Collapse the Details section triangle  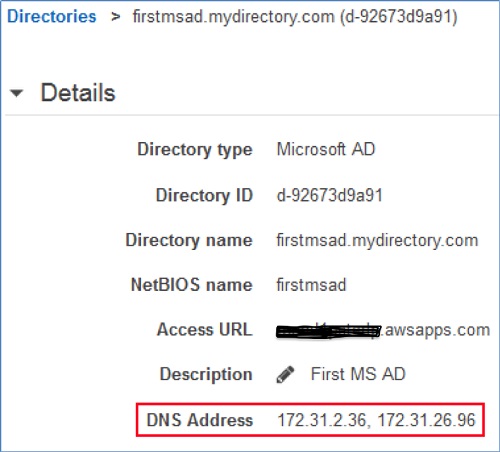click(16, 93)
